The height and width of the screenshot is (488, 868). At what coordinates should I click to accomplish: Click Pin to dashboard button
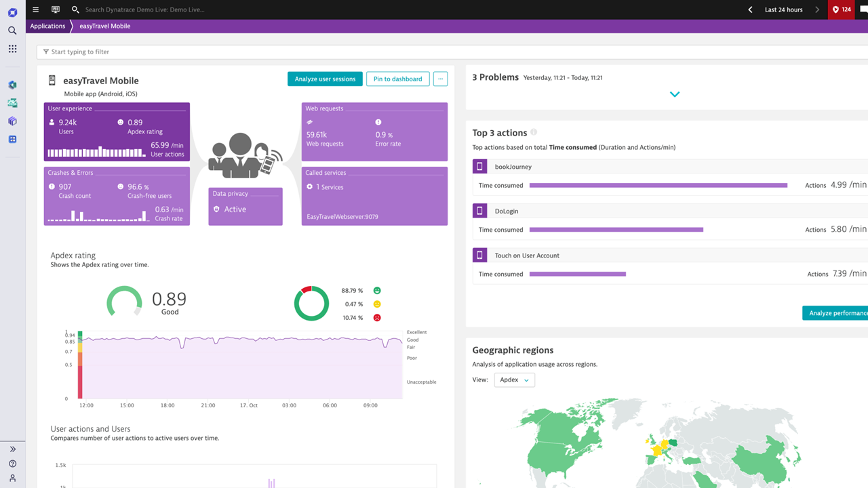click(397, 79)
